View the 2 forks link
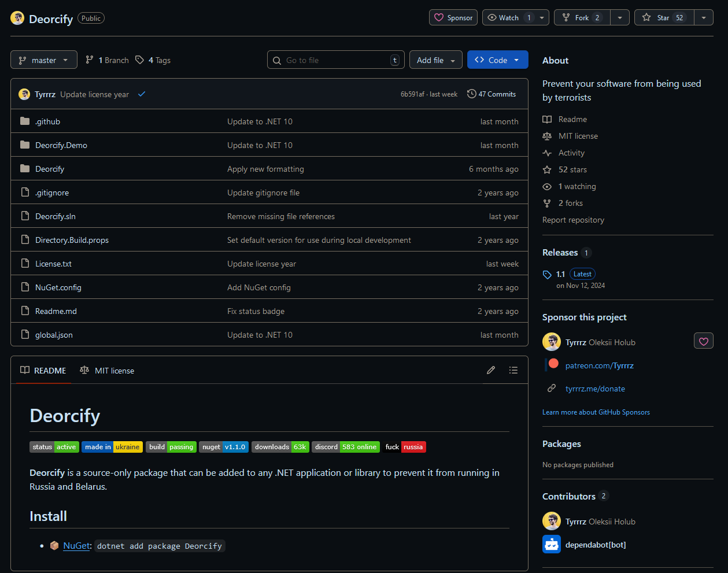Viewport: 728px width, 573px height. (571, 203)
